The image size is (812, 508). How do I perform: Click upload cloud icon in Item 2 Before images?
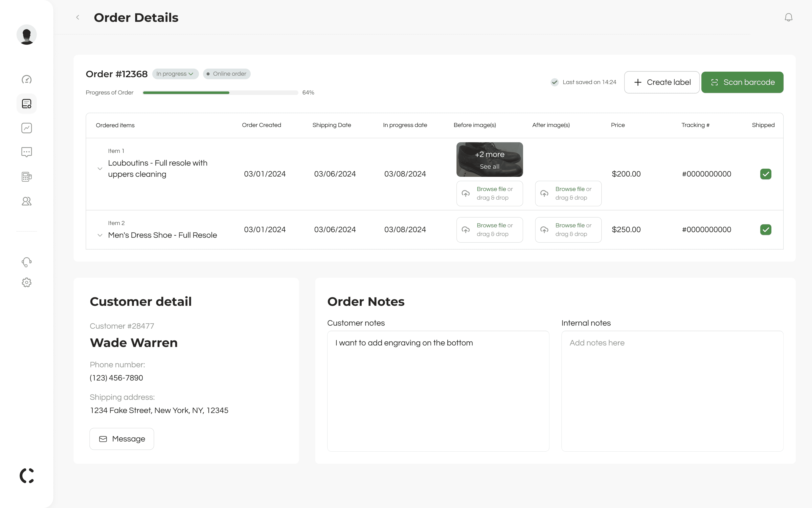(466, 230)
